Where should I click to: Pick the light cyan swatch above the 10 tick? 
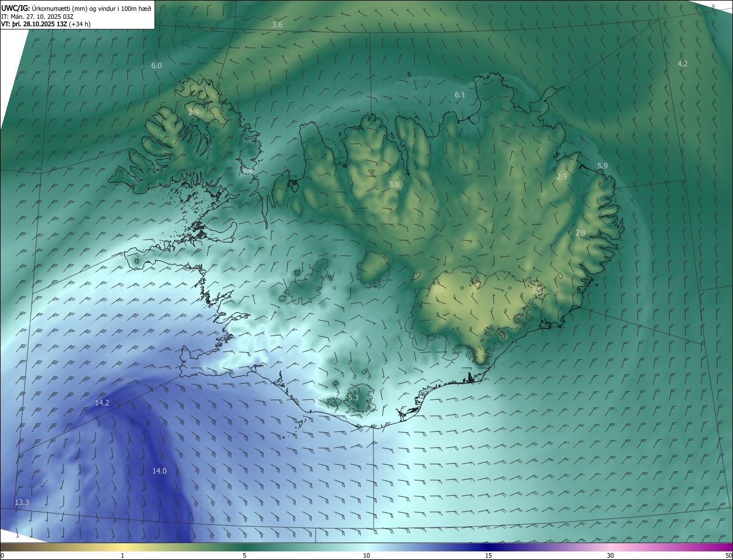tap(366, 547)
